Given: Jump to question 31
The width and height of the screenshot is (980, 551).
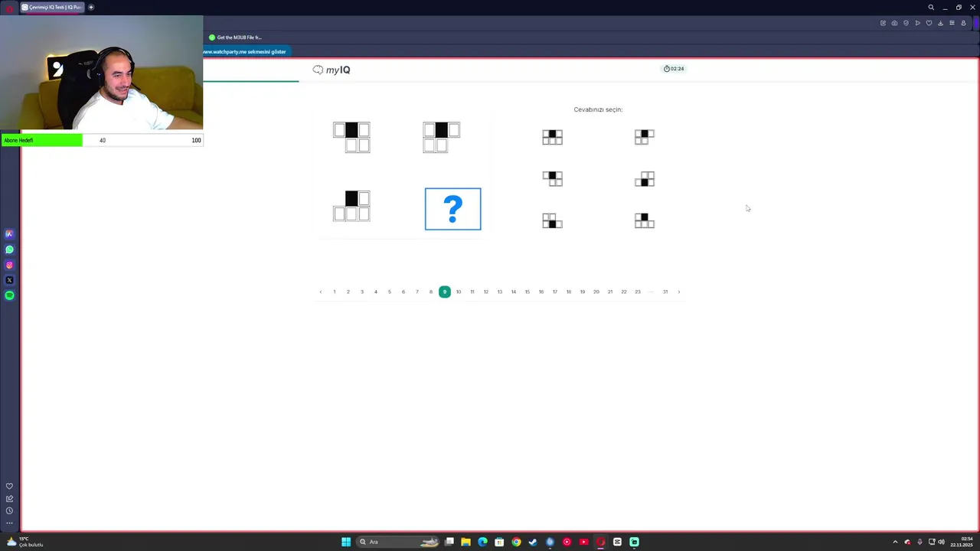Looking at the screenshot, I should (665, 292).
